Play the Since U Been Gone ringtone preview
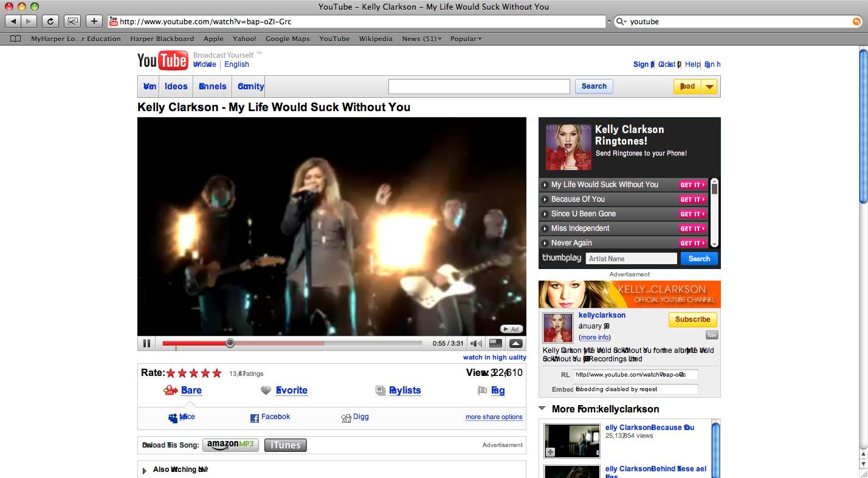868x478 pixels. (545, 214)
